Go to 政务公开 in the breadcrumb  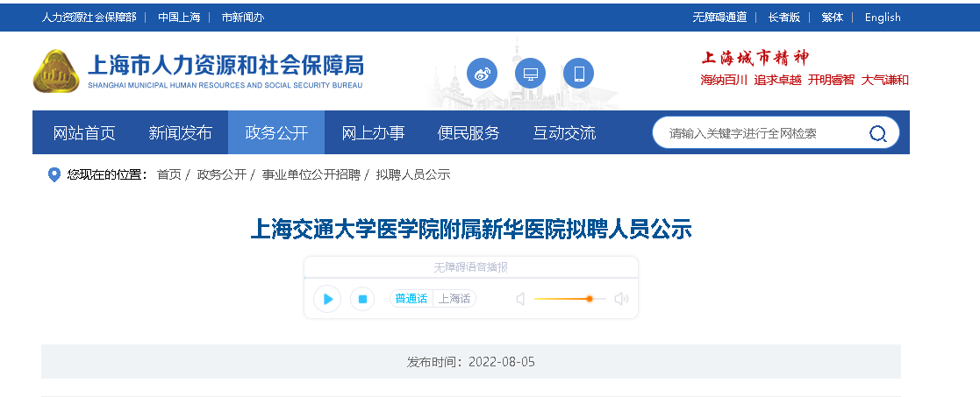(x=221, y=174)
